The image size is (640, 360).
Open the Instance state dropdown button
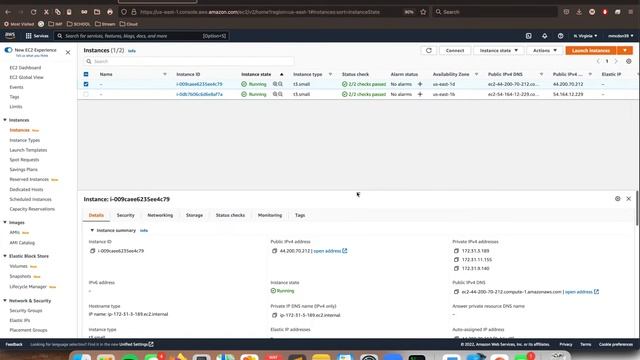(x=498, y=51)
